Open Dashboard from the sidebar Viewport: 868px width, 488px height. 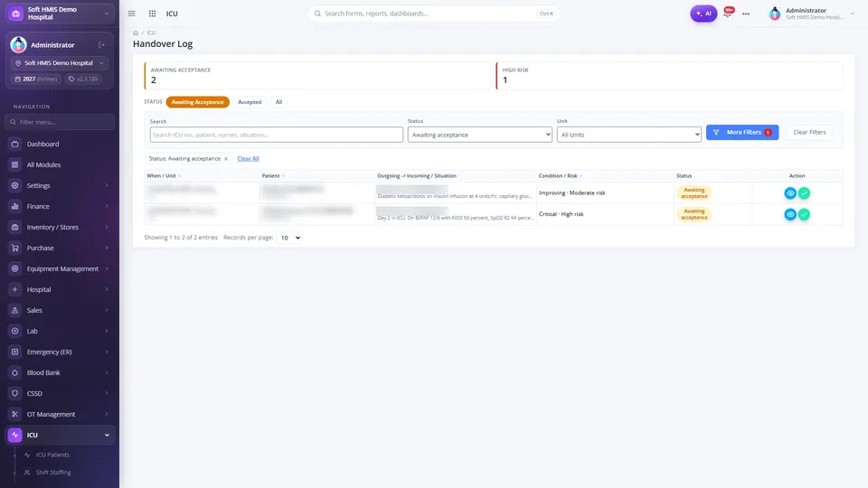point(60,144)
